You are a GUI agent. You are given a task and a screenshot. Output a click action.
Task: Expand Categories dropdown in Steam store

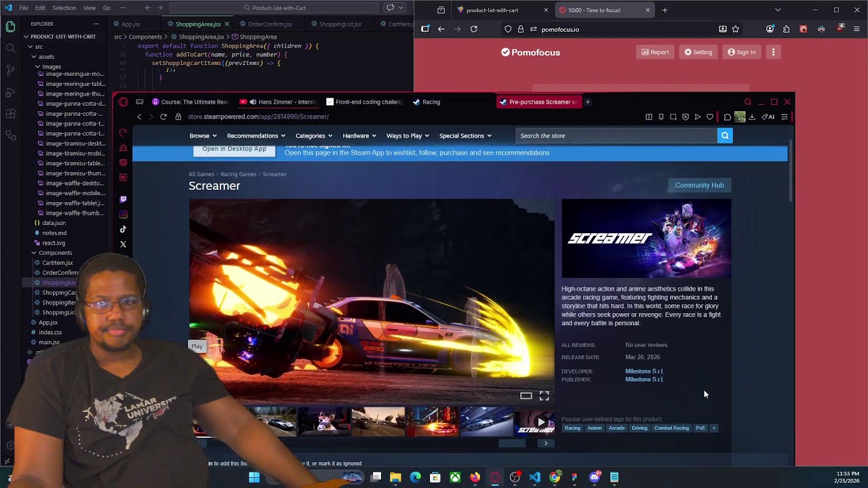pyautogui.click(x=314, y=136)
